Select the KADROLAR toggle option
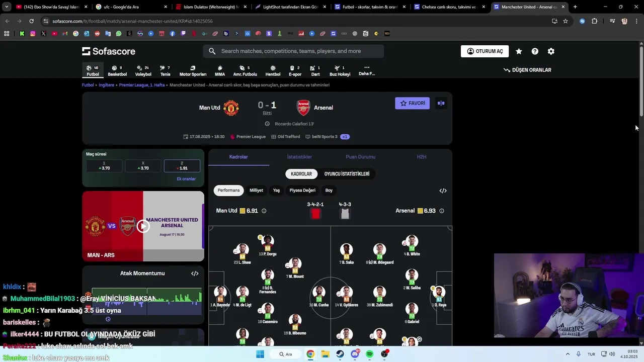 (301, 174)
